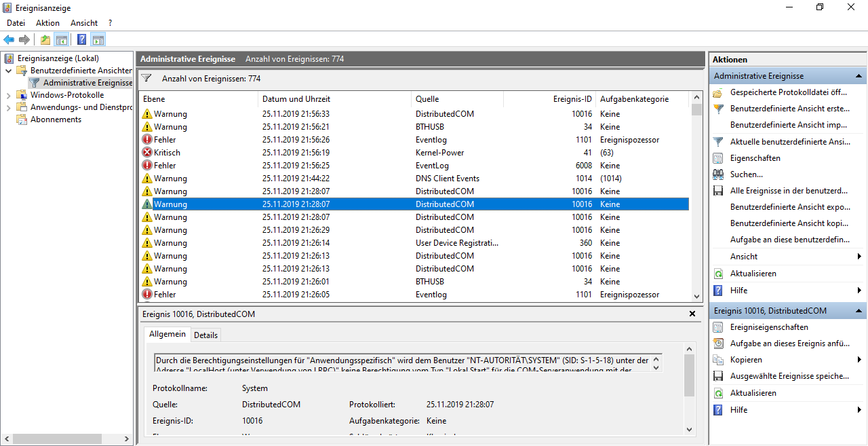Click Benutzerdefinierte Ansicht importieren action
Screen dimensions: 868x446
point(789,125)
